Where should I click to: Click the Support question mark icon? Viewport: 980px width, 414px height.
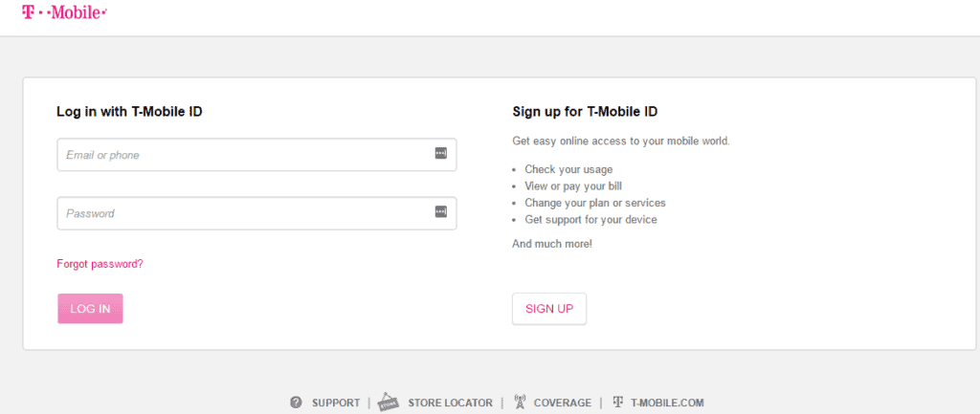(297, 403)
